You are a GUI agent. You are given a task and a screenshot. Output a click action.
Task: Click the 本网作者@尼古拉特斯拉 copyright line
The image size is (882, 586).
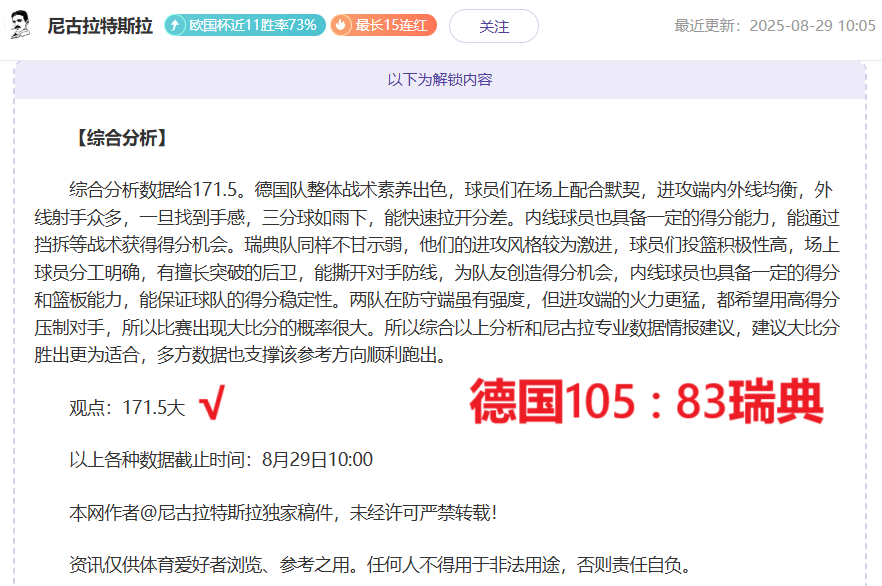pyautogui.click(x=283, y=512)
